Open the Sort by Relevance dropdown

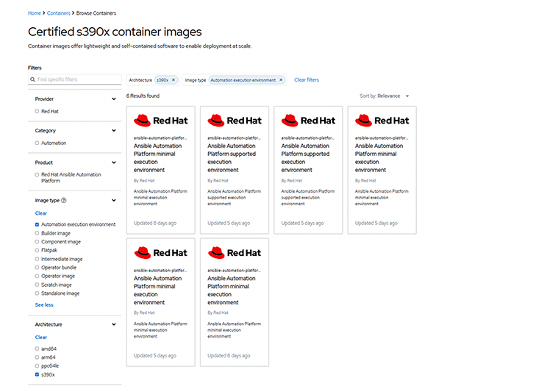point(384,96)
